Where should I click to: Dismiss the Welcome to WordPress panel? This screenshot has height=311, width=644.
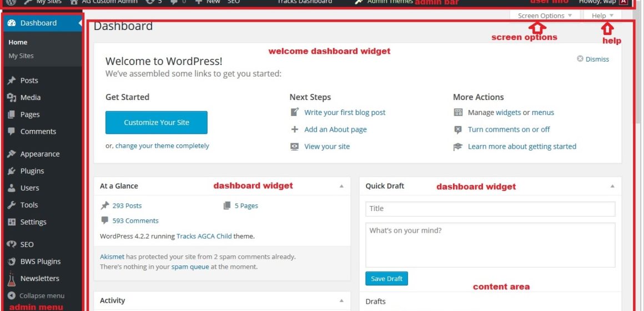coord(597,59)
